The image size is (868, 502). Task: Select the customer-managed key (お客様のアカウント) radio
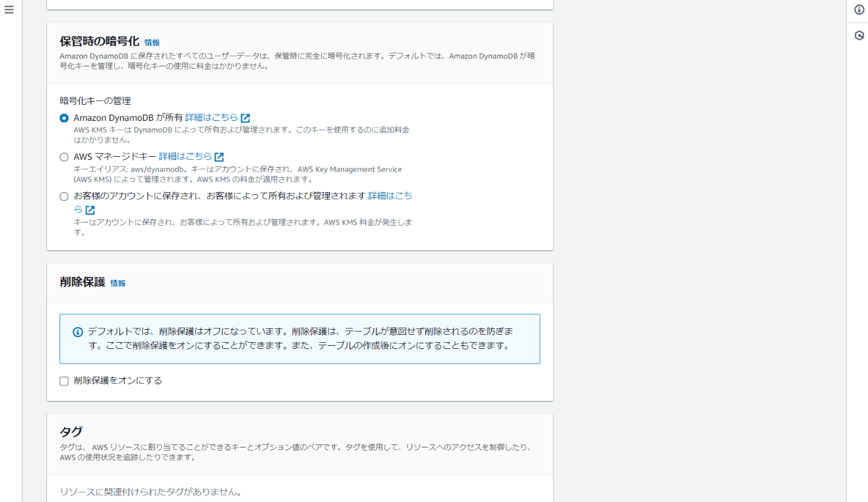click(x=64, y=196)
